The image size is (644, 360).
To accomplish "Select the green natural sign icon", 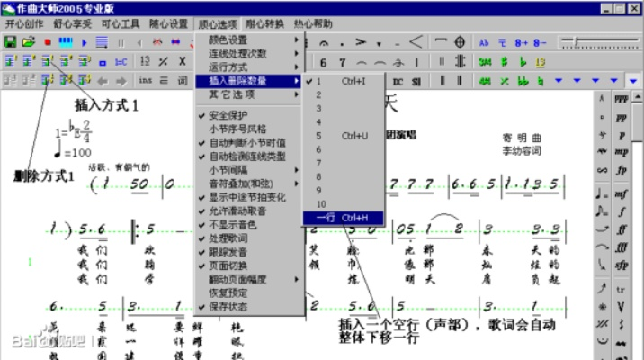I will point(541,81).
